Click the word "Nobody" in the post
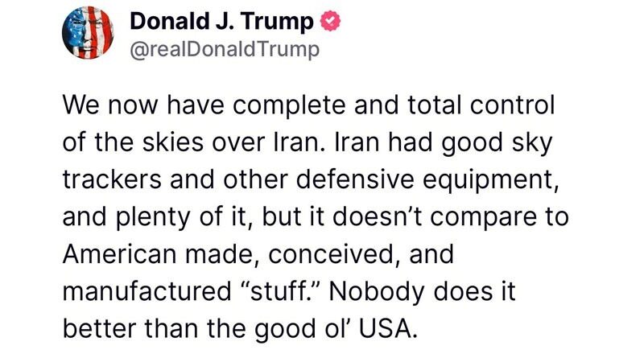The width and height of the screenshot is (644, 358). point(377,291)
